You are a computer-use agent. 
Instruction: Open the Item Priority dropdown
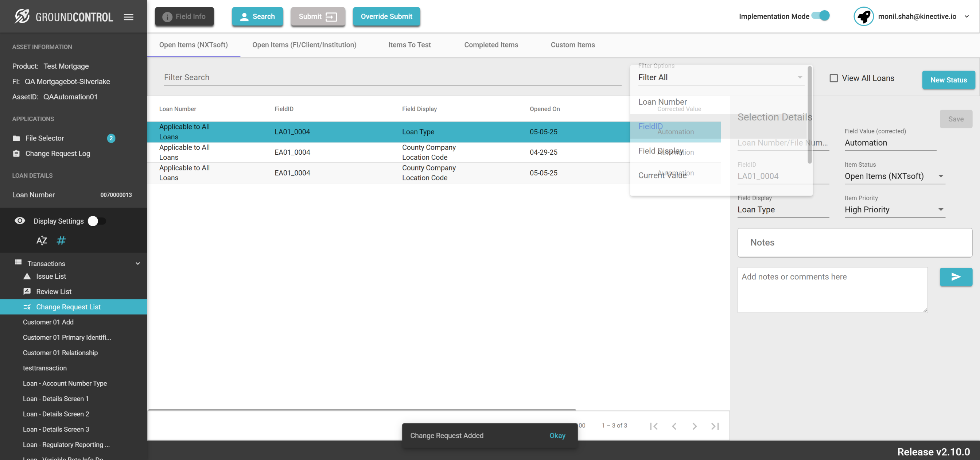pos(894,210)
